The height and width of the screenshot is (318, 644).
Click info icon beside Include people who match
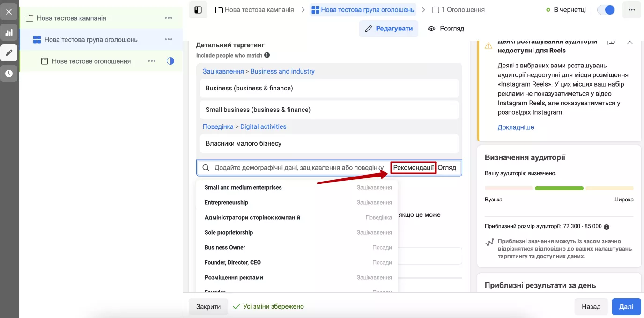click(x=267, y=55)
